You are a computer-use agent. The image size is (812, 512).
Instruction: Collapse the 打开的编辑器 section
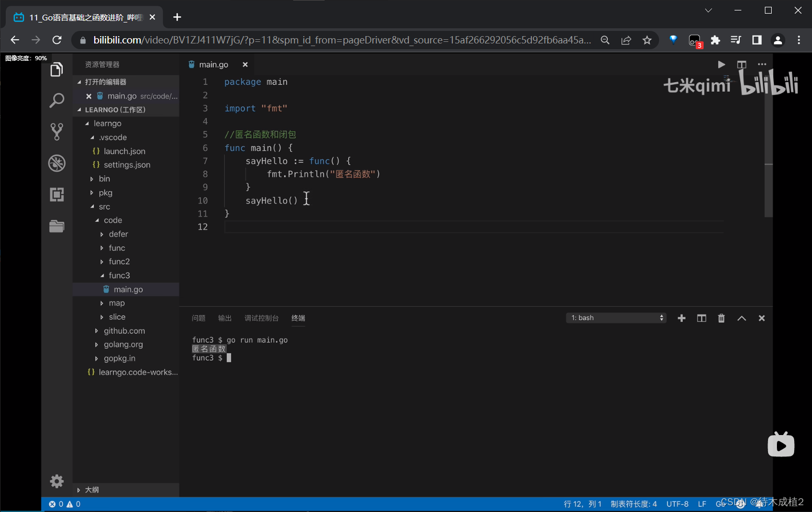(x=126, y=82)
